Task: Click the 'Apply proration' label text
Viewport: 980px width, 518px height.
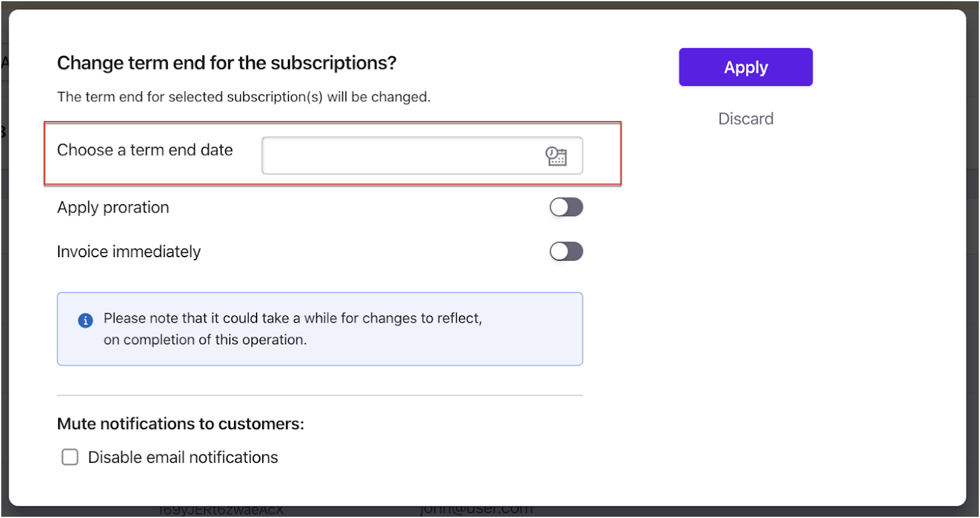Action: click(x=113, y=208)
